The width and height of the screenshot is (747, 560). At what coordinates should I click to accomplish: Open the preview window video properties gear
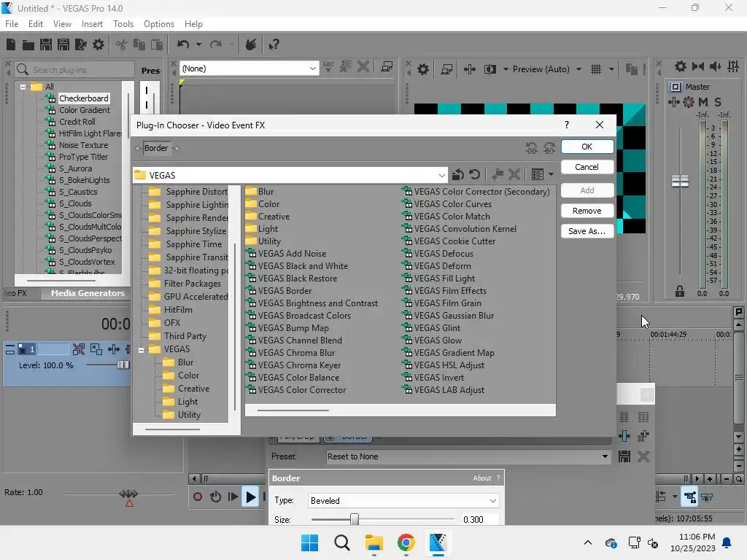423,69
